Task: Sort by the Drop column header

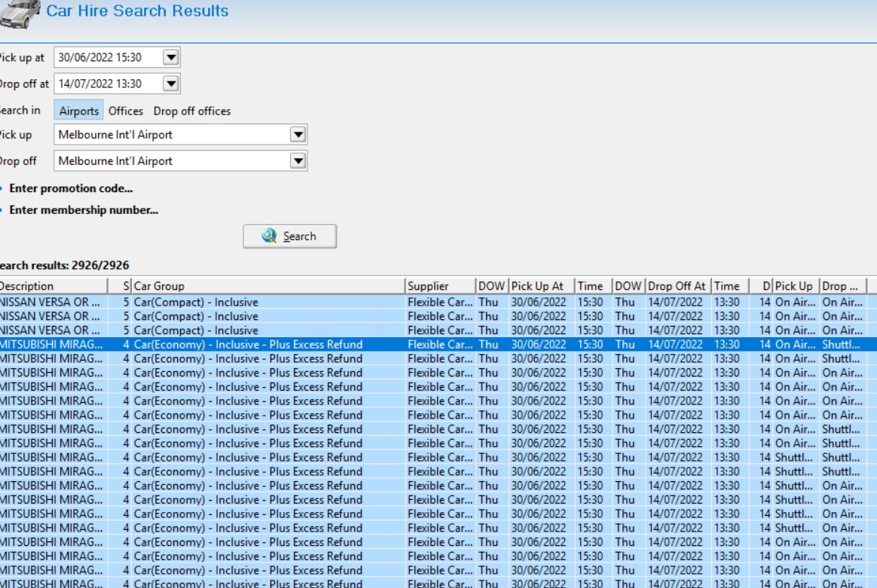Action: click(843, 286)
